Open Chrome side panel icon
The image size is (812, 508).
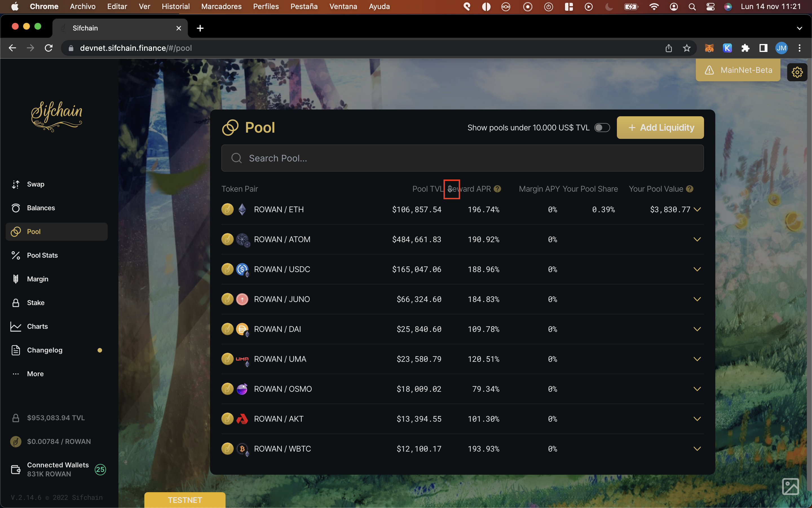pyautogui.click(x=763, y=48)
